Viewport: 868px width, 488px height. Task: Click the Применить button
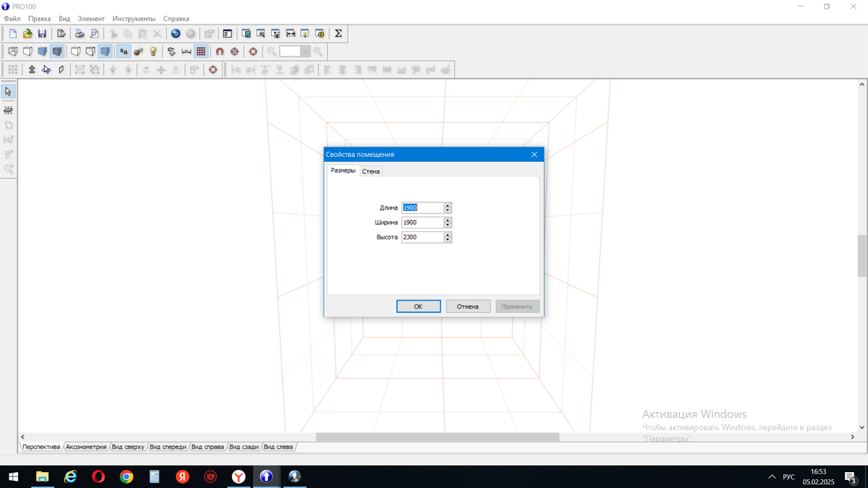click(517, 307)
